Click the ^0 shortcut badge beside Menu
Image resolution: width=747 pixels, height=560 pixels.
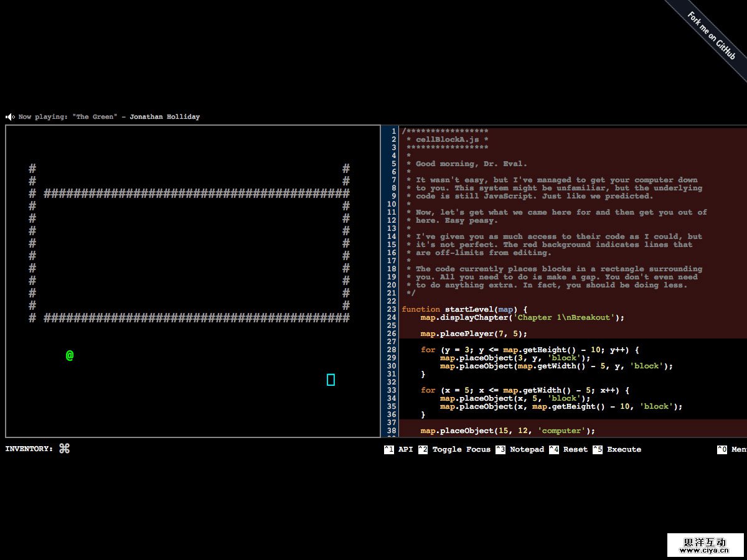(722, 449)
